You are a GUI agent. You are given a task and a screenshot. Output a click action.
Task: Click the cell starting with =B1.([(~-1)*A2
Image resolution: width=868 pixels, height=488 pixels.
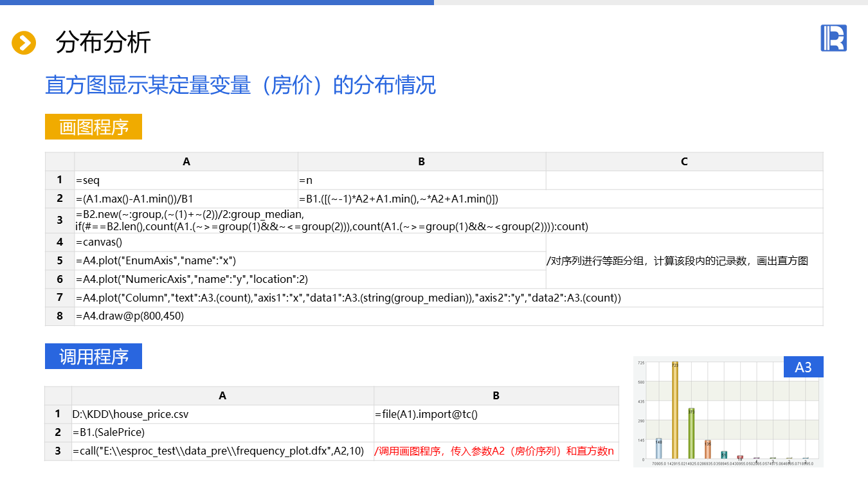[x=561, y=199]
